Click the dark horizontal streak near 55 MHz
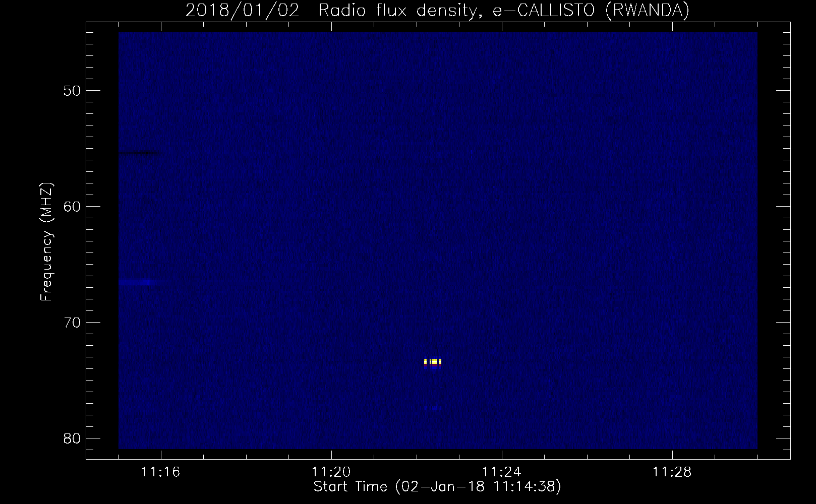816x504 pixels. tap(140, 153)
